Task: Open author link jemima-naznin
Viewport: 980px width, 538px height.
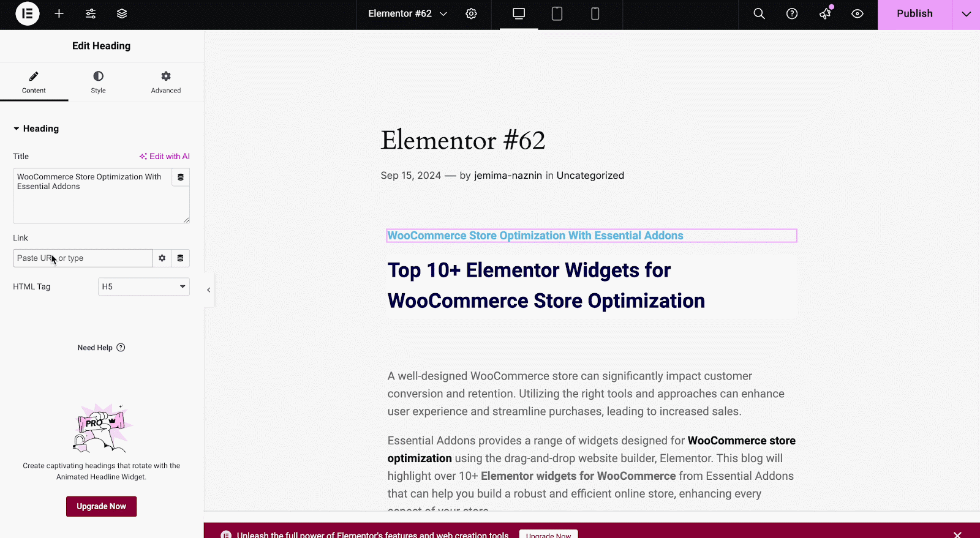Action: 508,176
